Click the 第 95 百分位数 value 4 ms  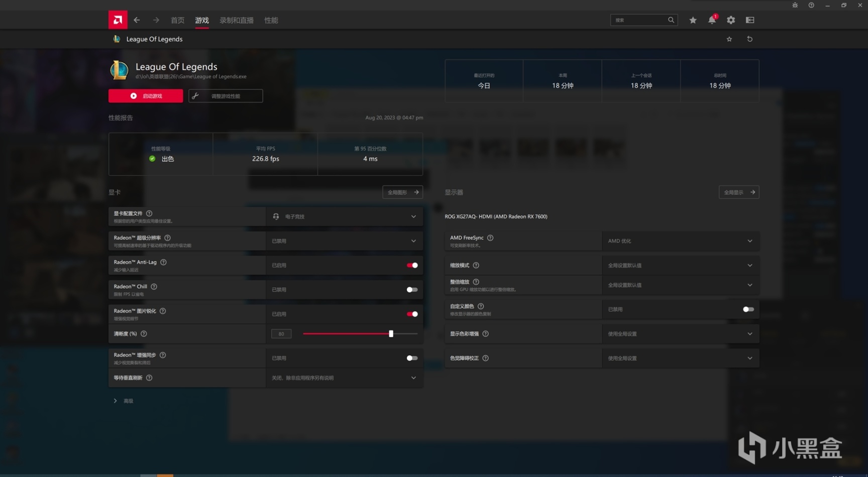pyautogui.click(x=370, y=159)
